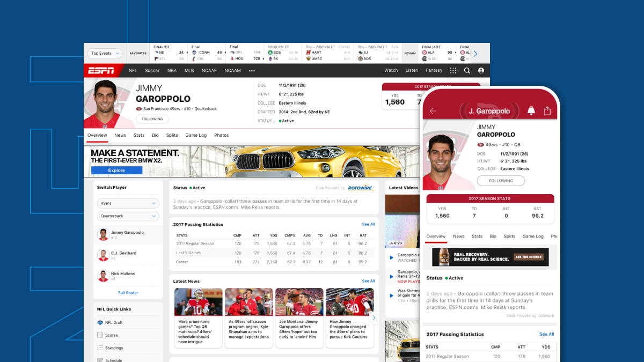Screen dimensions: 644x362
Task: Tap the phone's Game Log tab
Action: [533, 237]
